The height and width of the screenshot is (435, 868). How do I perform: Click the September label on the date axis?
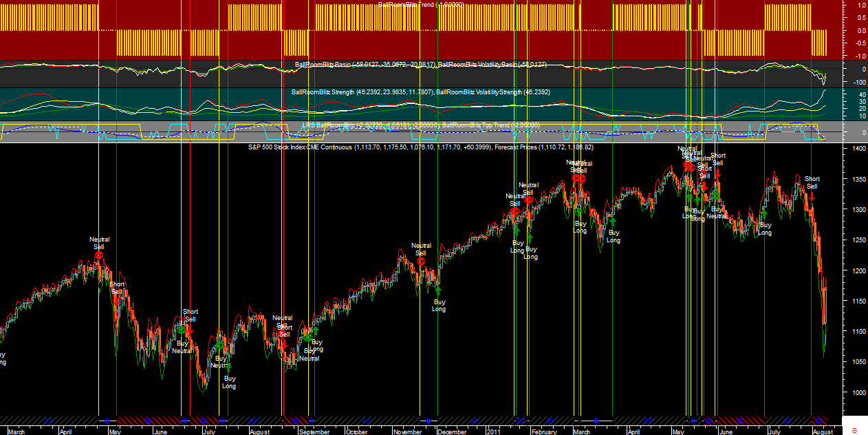[314, 432]
